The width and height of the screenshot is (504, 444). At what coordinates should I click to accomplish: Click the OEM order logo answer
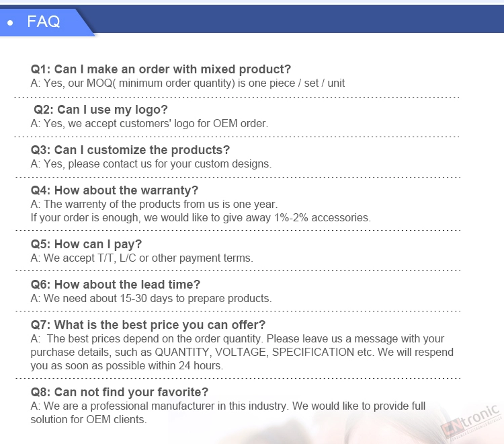pyautogui.click(x=149, y=124)
